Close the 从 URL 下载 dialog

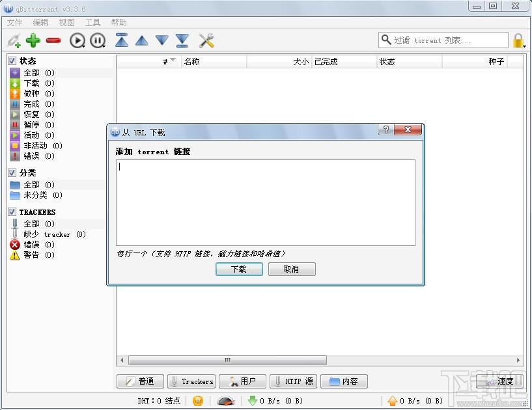[x=408, y=130]
